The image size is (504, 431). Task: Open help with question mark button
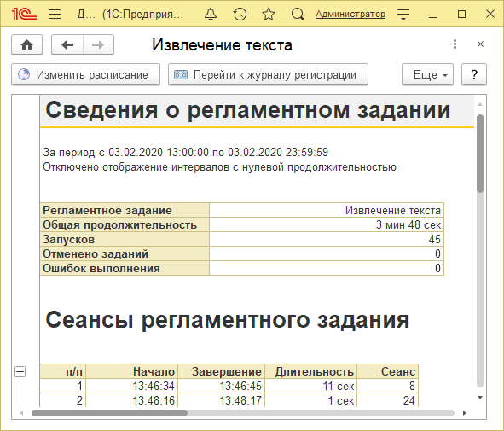pyautogui.click(x=474, y=74)
